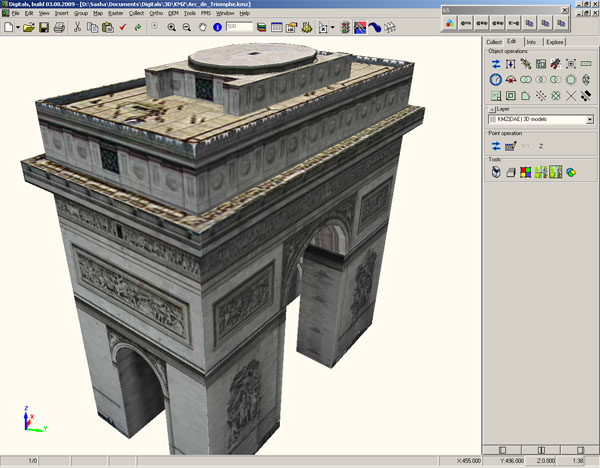Click the scale input field showing 500
The height and width of the screenshot is (468, 600).
click(x=239, y=27)
